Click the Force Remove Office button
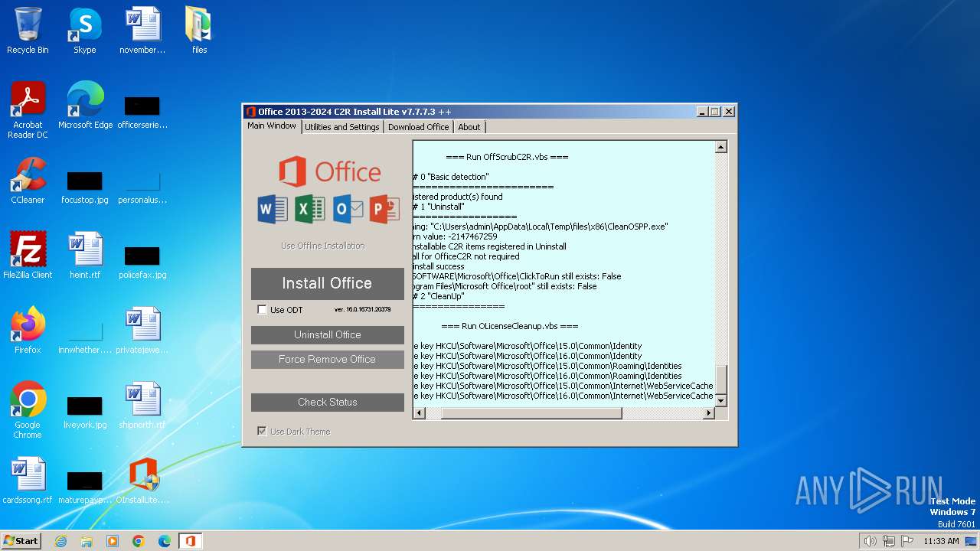Image resolution: width=980 pixels, height=551 pixels. 328,359
